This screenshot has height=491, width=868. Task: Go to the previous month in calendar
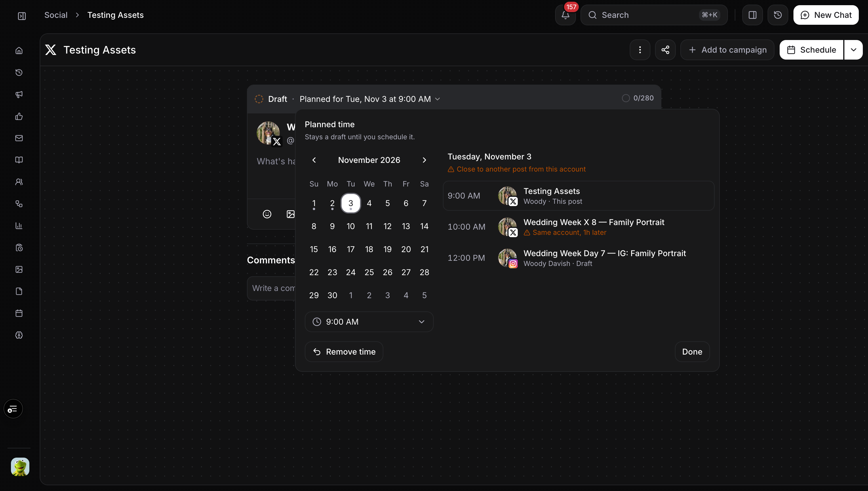pyautogui.click(x=314, y=160)
